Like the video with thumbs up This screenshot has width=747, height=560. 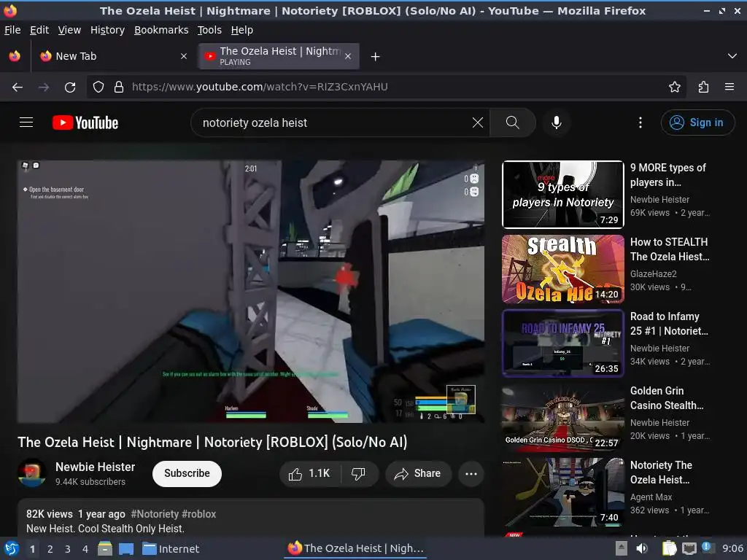tap(309, 473)
